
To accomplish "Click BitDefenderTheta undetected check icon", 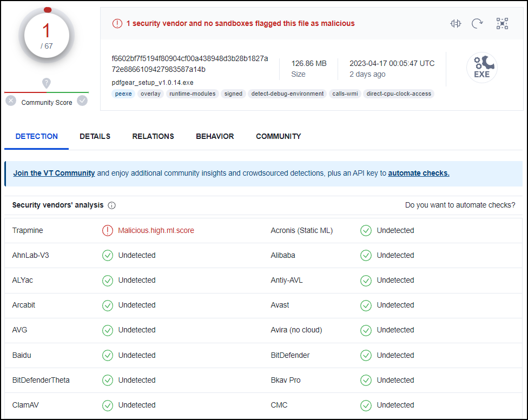I will click(x=108, y=381).
